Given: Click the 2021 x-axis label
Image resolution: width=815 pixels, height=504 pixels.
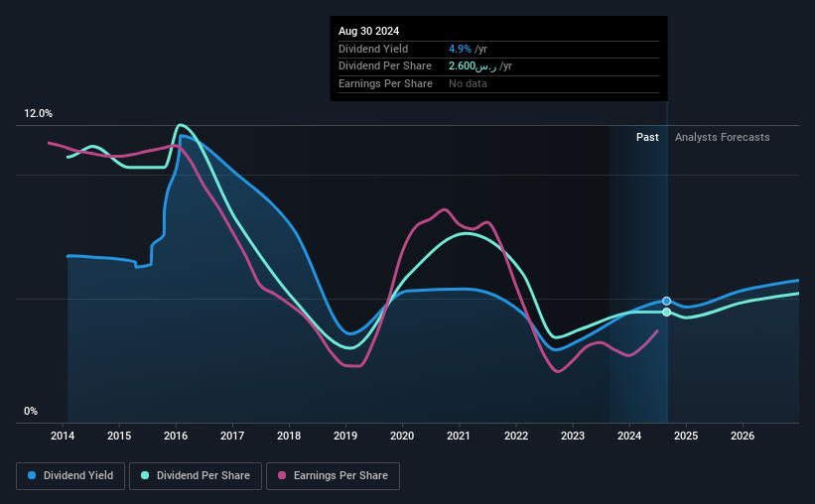Looking at the screenshot, I should point(459,436).
